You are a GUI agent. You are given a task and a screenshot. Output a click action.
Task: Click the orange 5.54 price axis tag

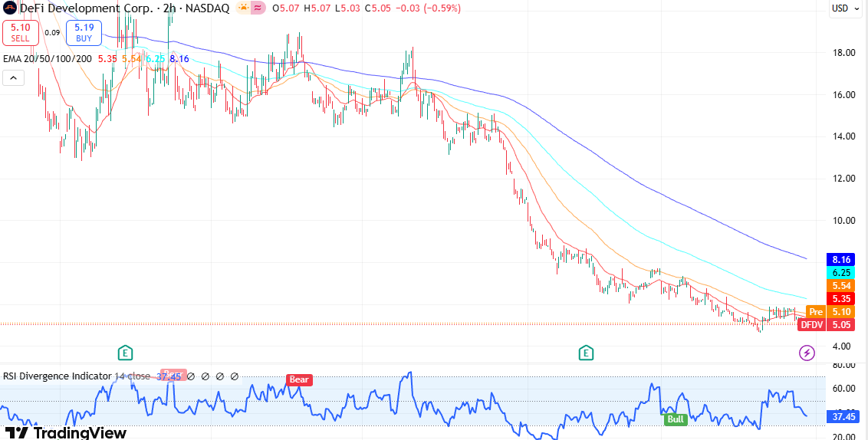[841, 286]
